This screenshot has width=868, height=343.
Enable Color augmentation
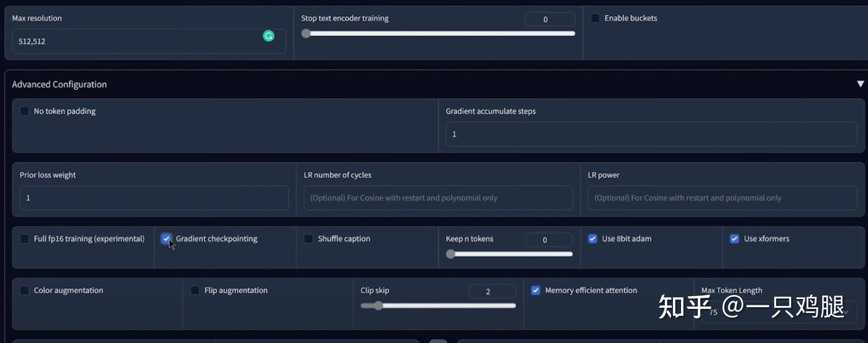(24, 290)
